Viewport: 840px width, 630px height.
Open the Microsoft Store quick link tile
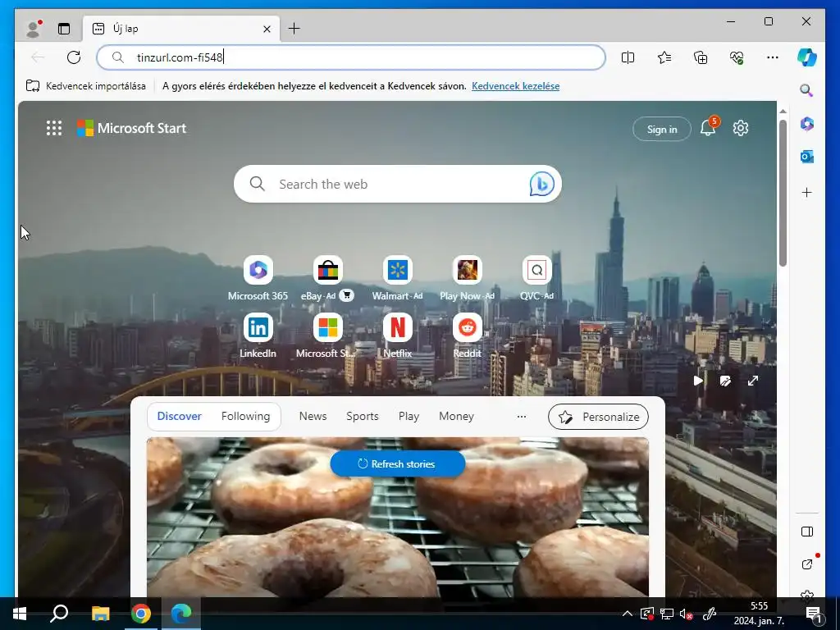pyautogui.click(x=327, y=336)
